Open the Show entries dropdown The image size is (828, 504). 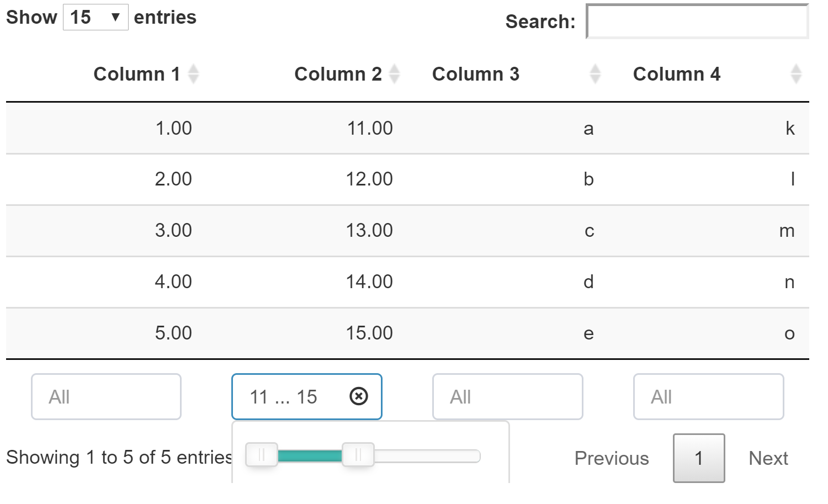coord(95,17)
